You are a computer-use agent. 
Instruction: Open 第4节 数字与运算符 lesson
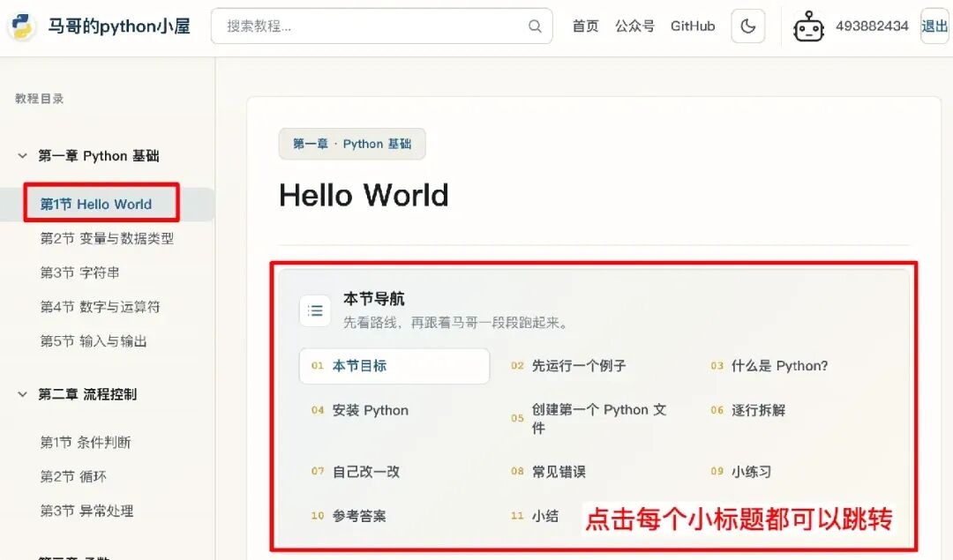click(x=101, y=307)
